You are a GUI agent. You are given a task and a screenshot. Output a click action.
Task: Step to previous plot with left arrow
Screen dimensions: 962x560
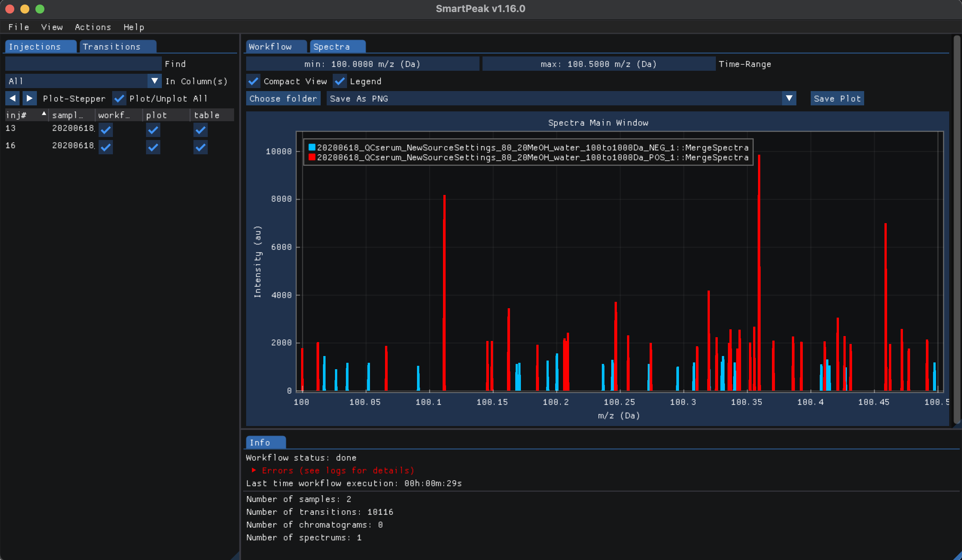12,99
